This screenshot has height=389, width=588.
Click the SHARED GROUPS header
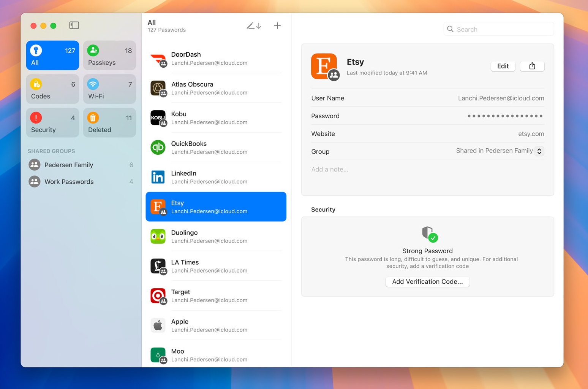coord(51,151)
